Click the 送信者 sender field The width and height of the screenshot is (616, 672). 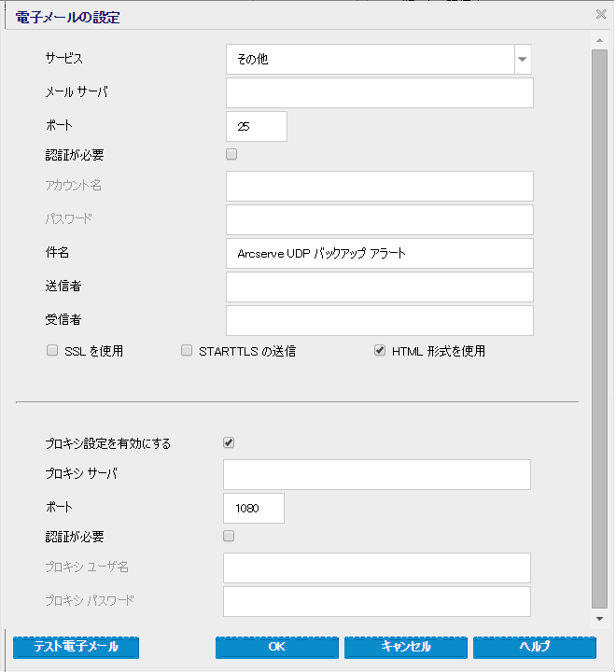(x=379, y=287)
